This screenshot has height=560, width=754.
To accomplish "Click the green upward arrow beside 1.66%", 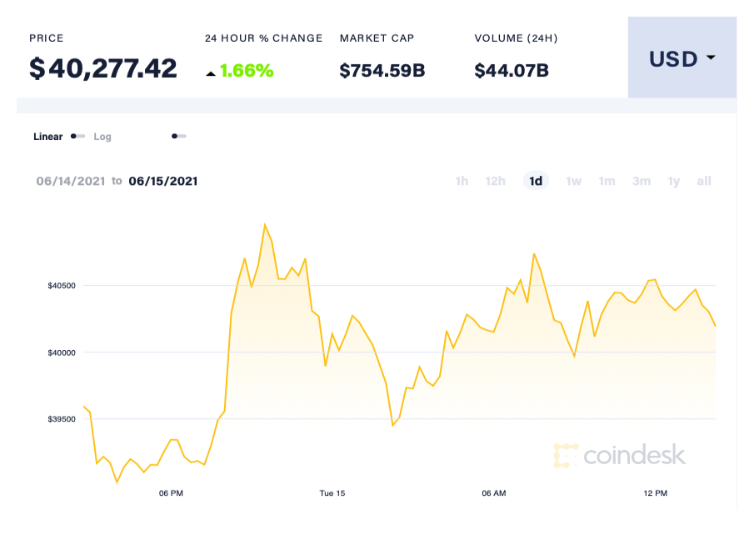I will click(x=212, y=72).
